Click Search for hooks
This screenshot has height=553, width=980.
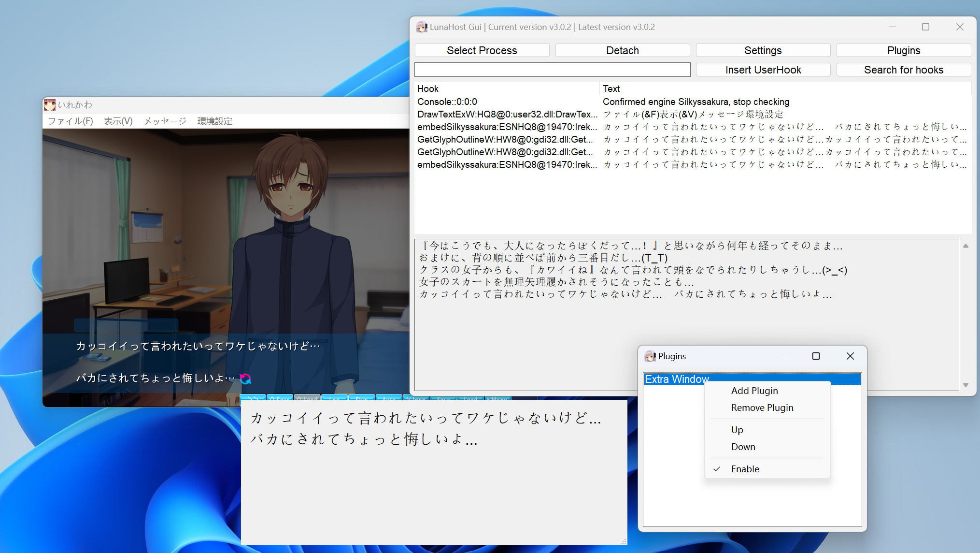coord(903,70)
